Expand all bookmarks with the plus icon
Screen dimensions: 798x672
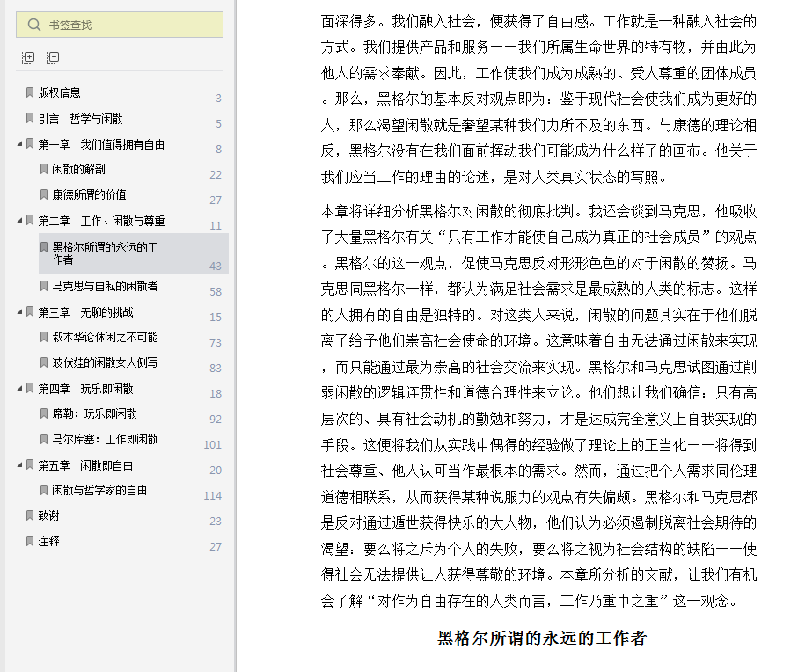tap(28, 57)
